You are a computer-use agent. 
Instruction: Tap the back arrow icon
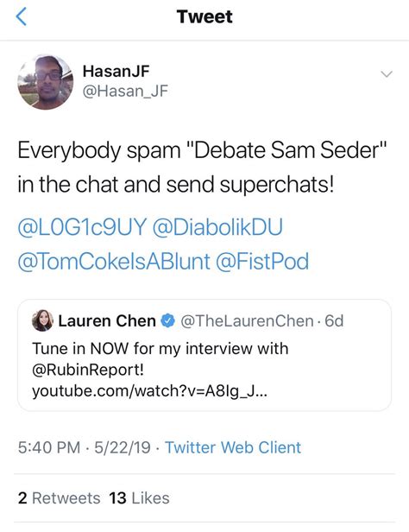tap(21, 17)
